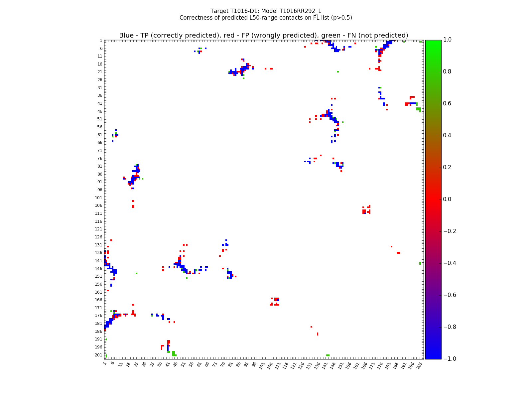Click the red middle of the colorbar
This screenshot has height=399, width=532.
[x=433, y=199]
